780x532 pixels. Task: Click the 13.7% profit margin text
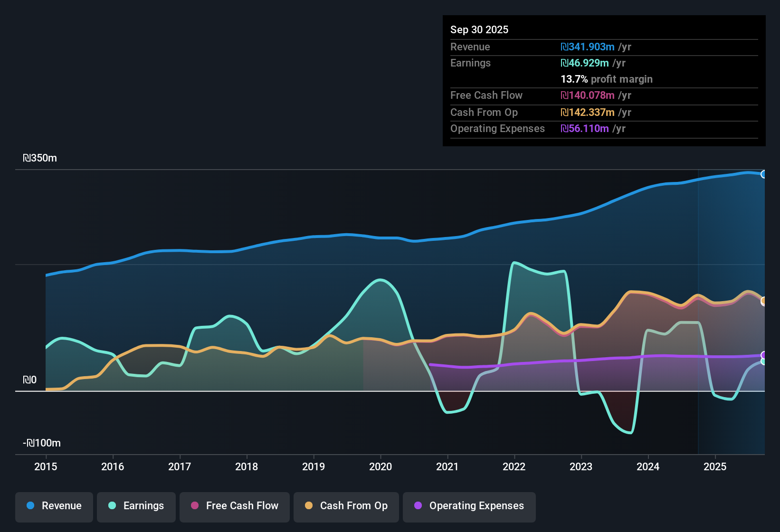coord(607,79)
